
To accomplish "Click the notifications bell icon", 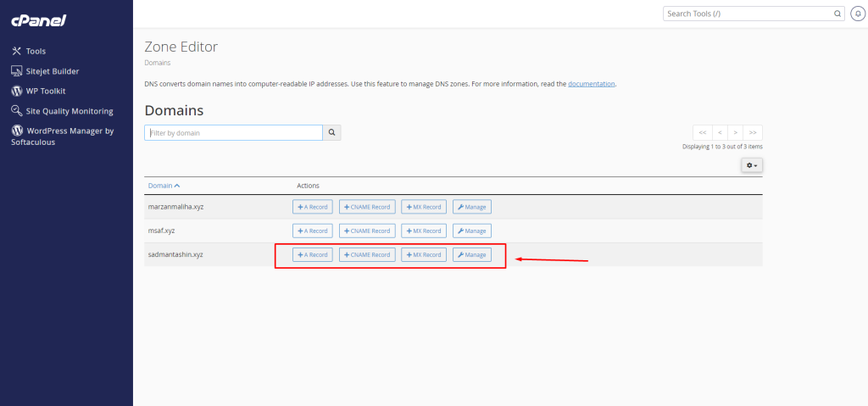I will click(x=858, y=14).
